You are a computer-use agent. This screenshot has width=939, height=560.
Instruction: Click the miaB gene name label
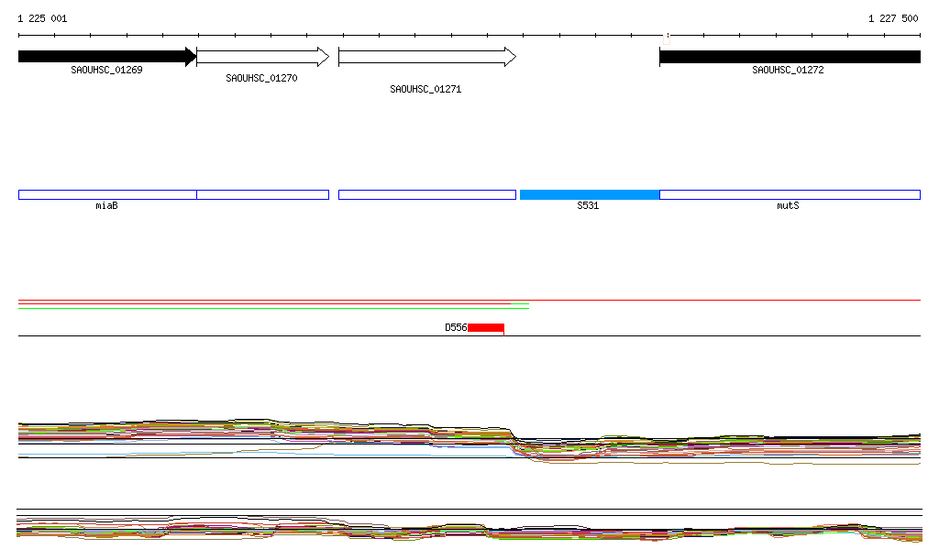(107, 206)
